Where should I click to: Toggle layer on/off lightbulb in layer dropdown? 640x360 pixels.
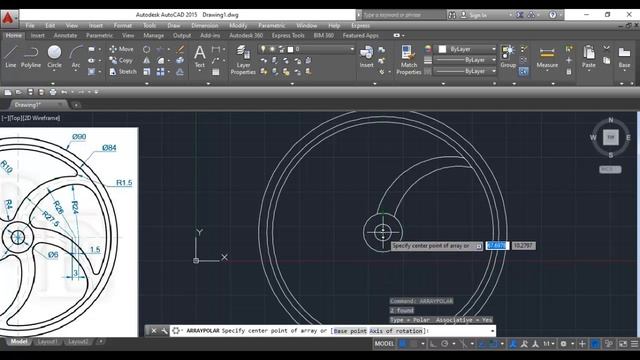point(263,49)
